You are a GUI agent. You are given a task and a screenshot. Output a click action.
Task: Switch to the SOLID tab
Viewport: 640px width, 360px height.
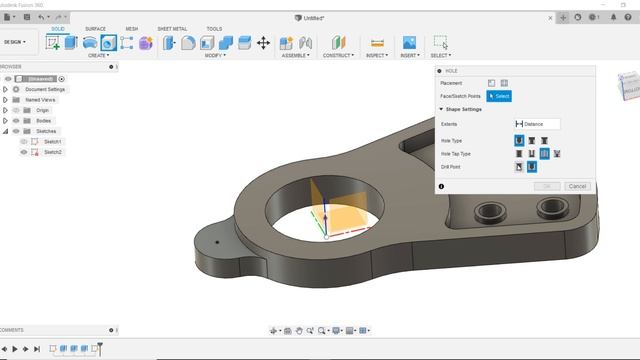pyautogui.click(x=58, y=29)
